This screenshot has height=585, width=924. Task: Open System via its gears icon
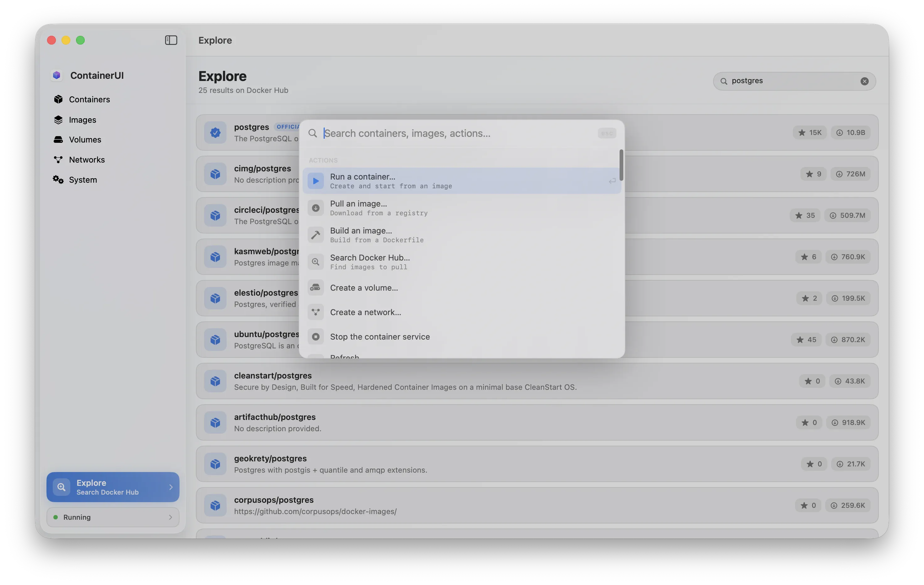(x=58, y=180)
